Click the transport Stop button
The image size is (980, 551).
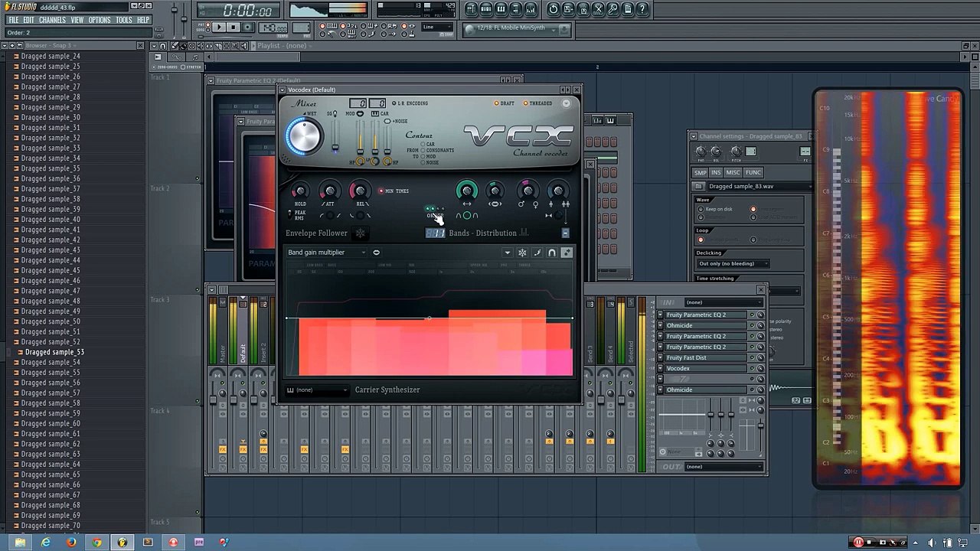click(x=233, y=28)
